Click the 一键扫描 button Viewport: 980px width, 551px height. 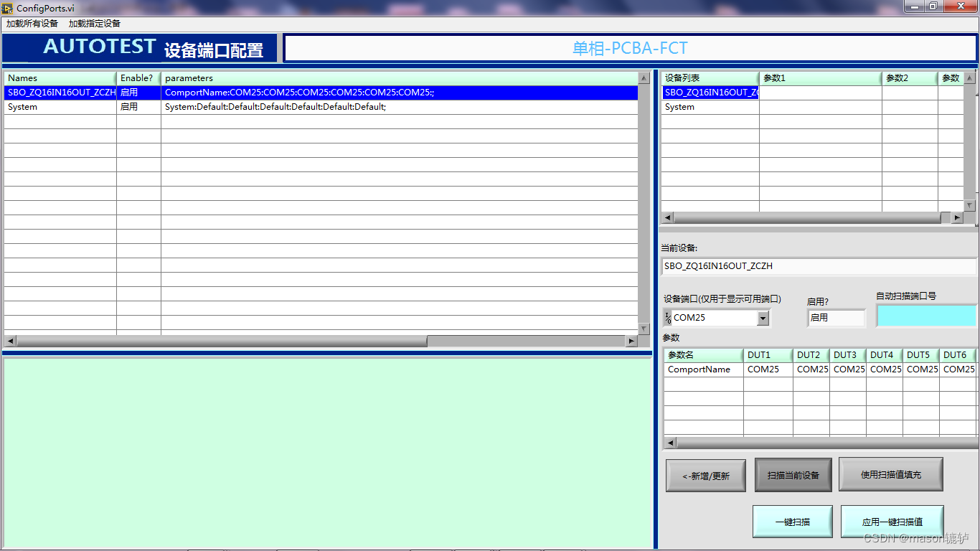[793, 522]
